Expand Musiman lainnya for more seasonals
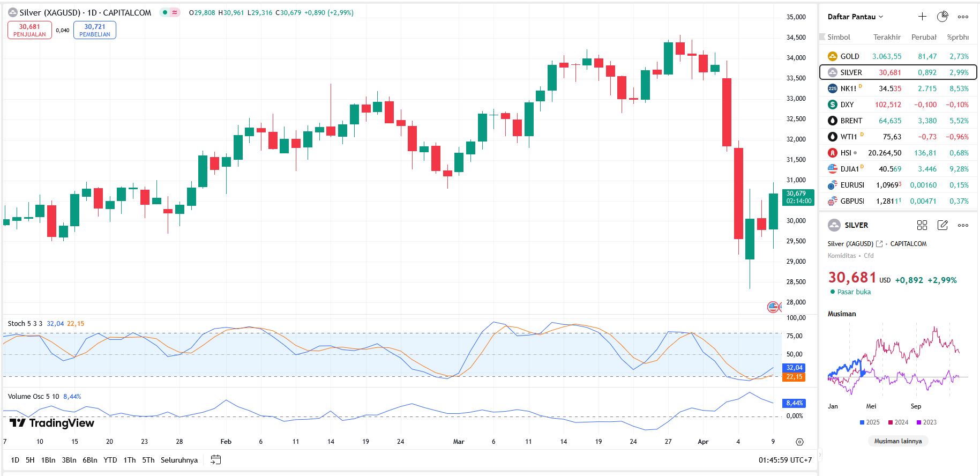 point(898,441)
